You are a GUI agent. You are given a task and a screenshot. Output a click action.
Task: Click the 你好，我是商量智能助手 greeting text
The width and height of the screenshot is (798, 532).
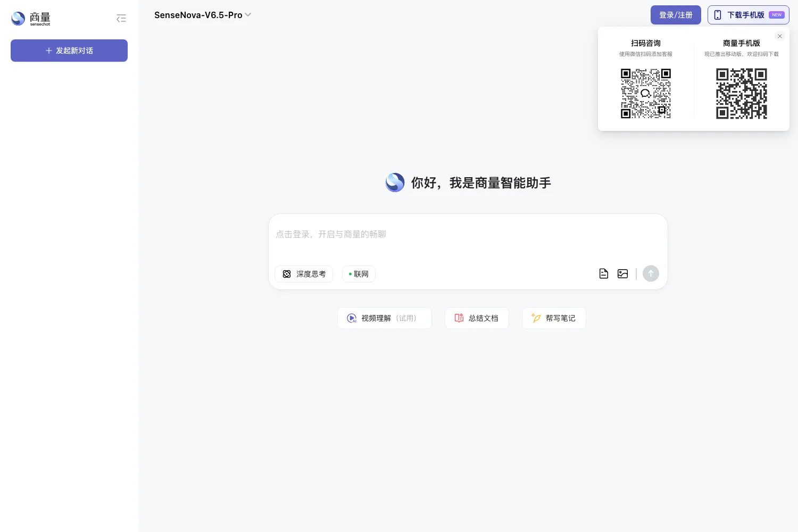(481, 183)
